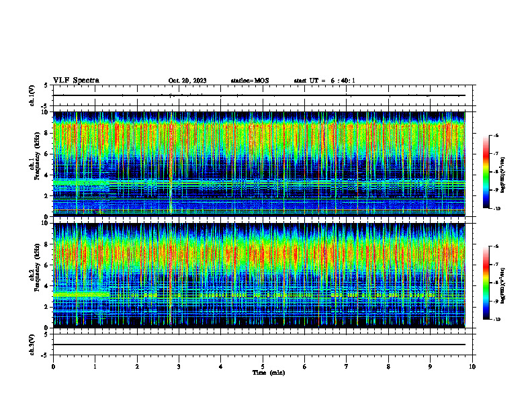Click the ch.2 spectrogram panel
This screenshot has width=532, height=411.
pos(259,275)
